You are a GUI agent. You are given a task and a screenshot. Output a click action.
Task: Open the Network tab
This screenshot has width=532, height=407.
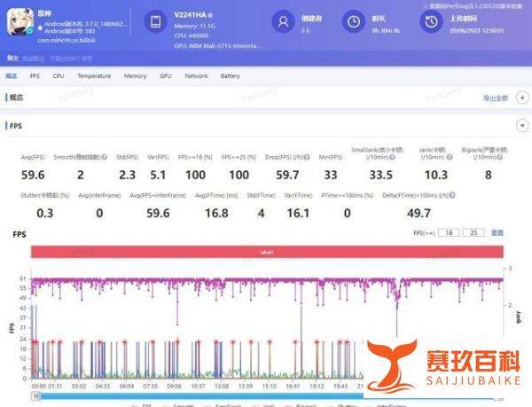tap(196, 76)
